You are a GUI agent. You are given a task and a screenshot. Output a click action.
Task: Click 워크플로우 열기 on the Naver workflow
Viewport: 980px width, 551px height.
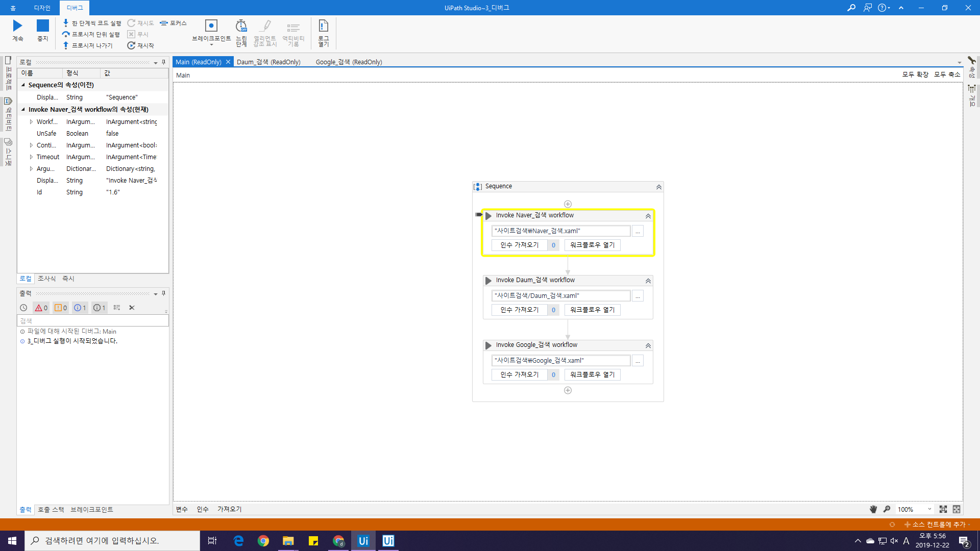click(x=592, y=245)
